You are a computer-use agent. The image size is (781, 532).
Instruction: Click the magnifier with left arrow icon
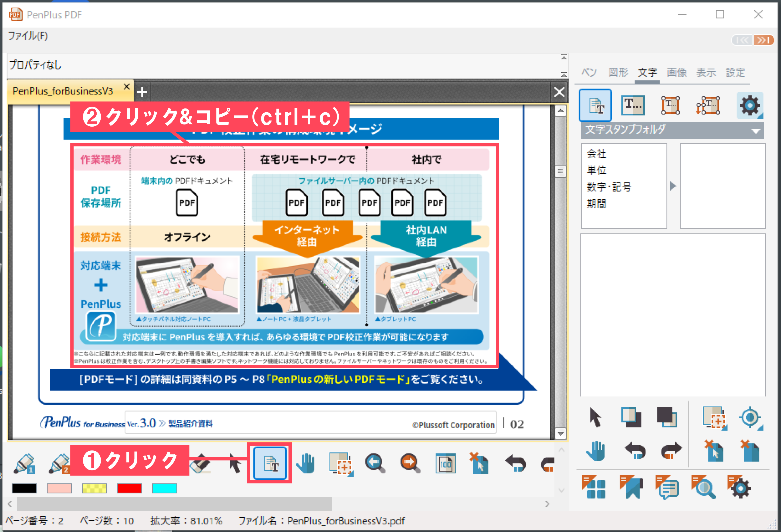pos(375,463)
